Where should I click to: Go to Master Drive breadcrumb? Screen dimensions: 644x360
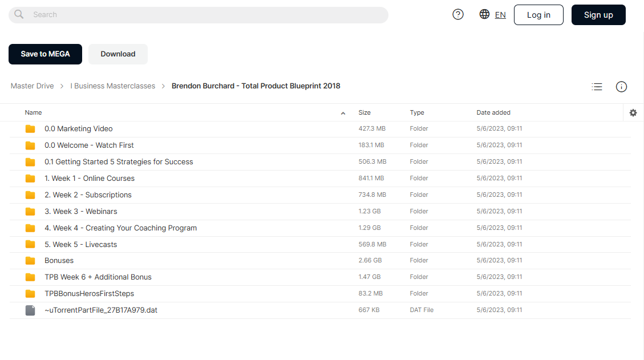point(32,86)
